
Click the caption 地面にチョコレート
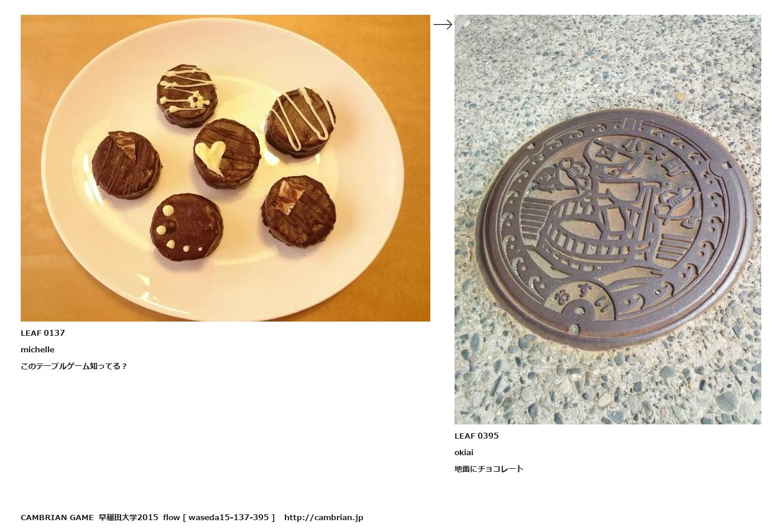(x=489, y=469)
